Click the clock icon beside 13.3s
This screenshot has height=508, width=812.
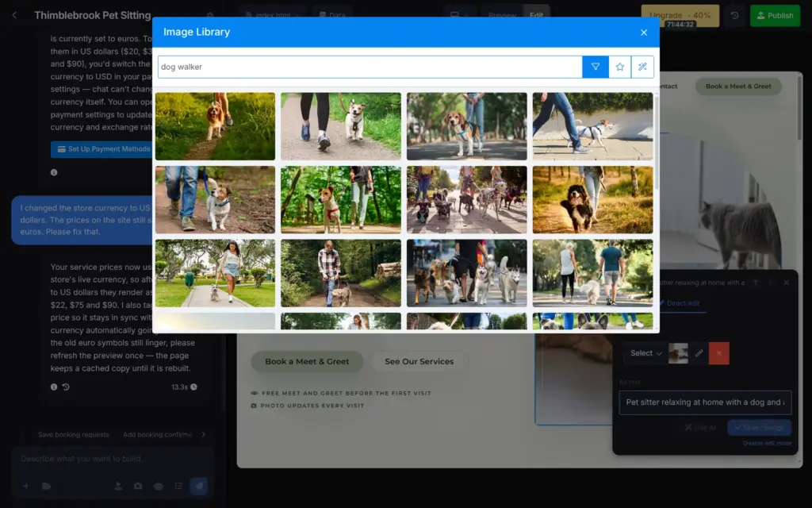pyautogui.click(x=193, y=387)
